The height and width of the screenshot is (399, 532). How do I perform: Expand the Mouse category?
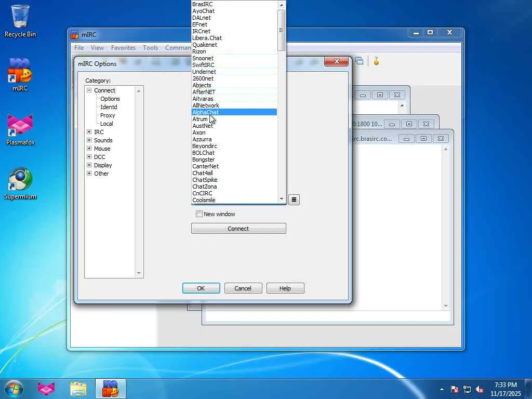pyautogui.click(x=89, y=148)
